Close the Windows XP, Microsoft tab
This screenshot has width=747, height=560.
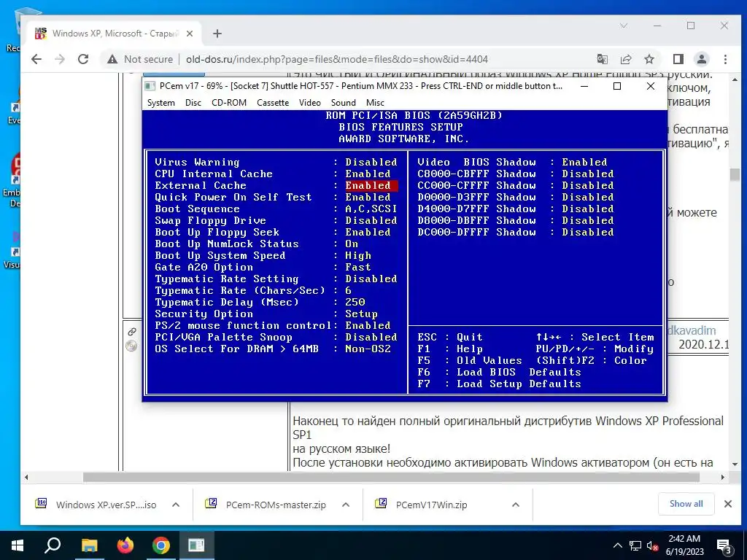pyautogui.click(x=190, y=34)
